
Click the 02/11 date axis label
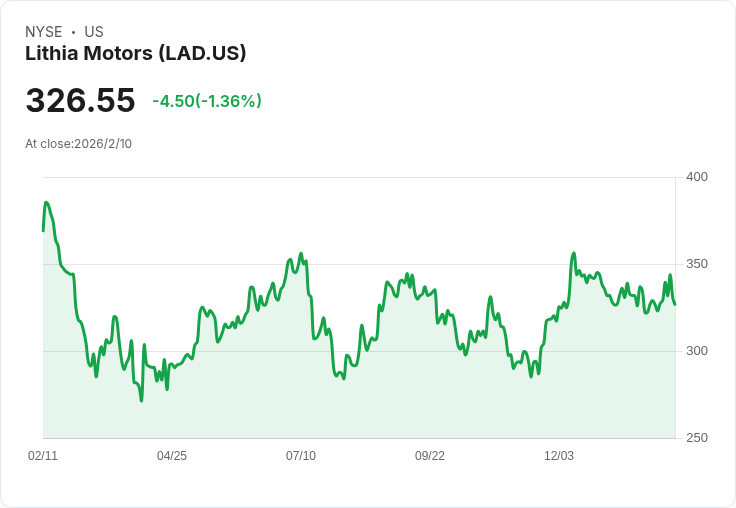click(43, 456)
